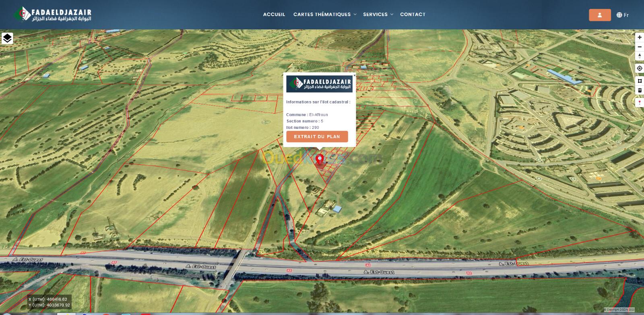This screenshot has height=315, width=644.
Task: Select the 'Commune : El-Affroun' text
Action: pyautogui.click(x=307, y=115)
